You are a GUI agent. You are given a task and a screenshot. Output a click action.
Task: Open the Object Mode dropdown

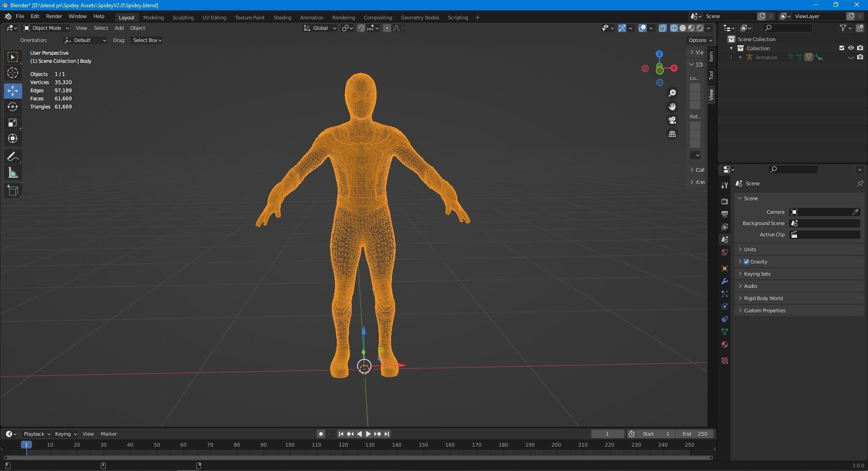click(x=46, y=28)
